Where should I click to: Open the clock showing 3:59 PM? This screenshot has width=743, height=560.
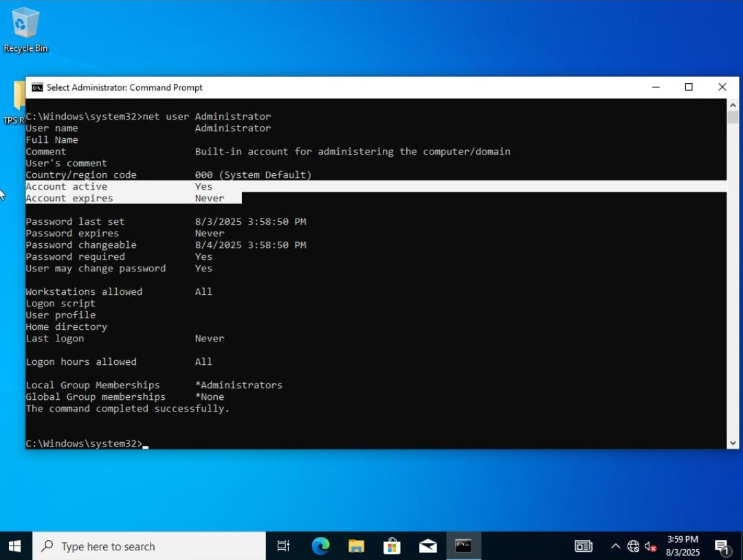[x=683, y=546]
